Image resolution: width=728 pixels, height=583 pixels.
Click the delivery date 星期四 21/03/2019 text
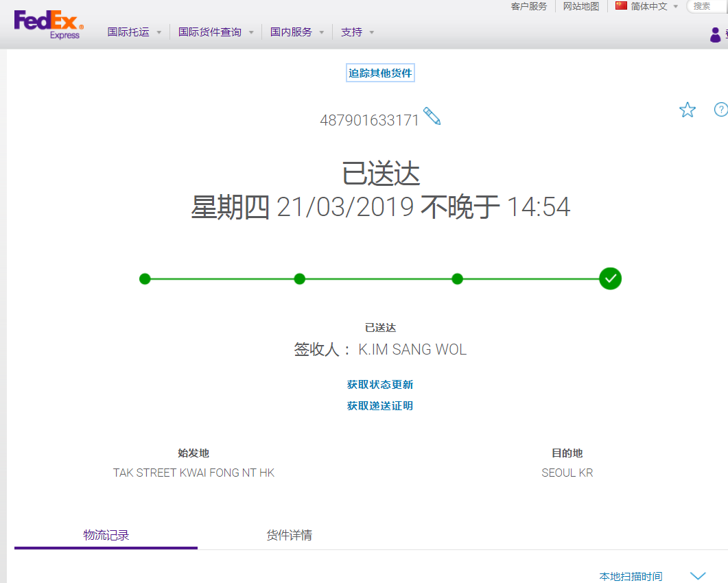click(303, 206)
